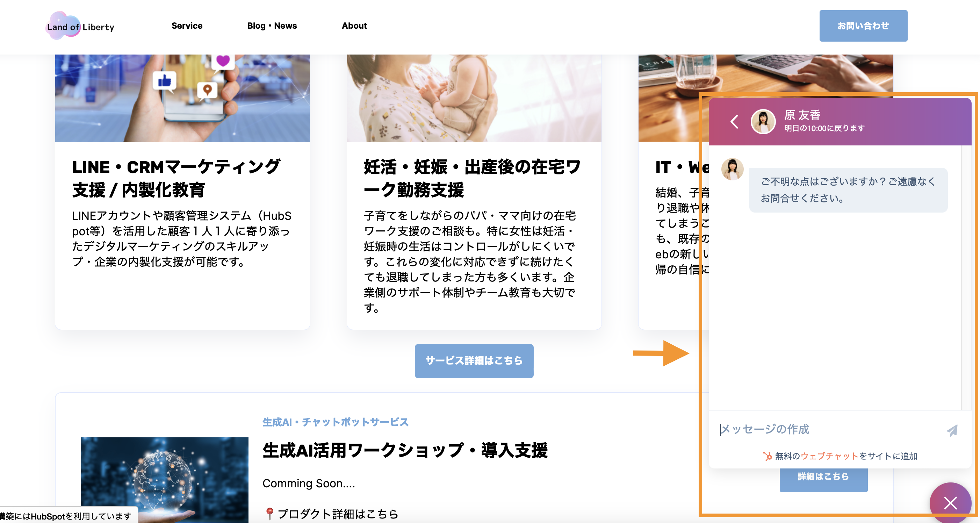
Task: Click the サービス詳細はこちら button
Action: pos(474,360)
